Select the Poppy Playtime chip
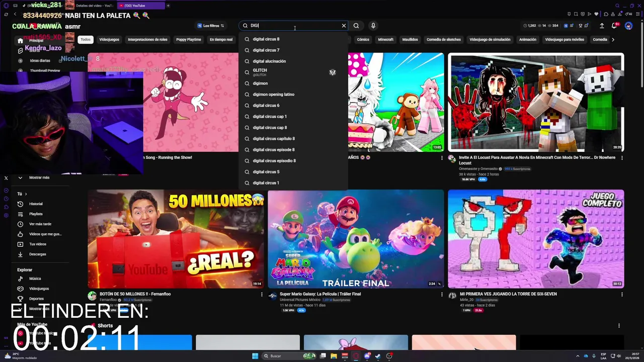This screenshot has height=362, width=644. pos(188,39)
